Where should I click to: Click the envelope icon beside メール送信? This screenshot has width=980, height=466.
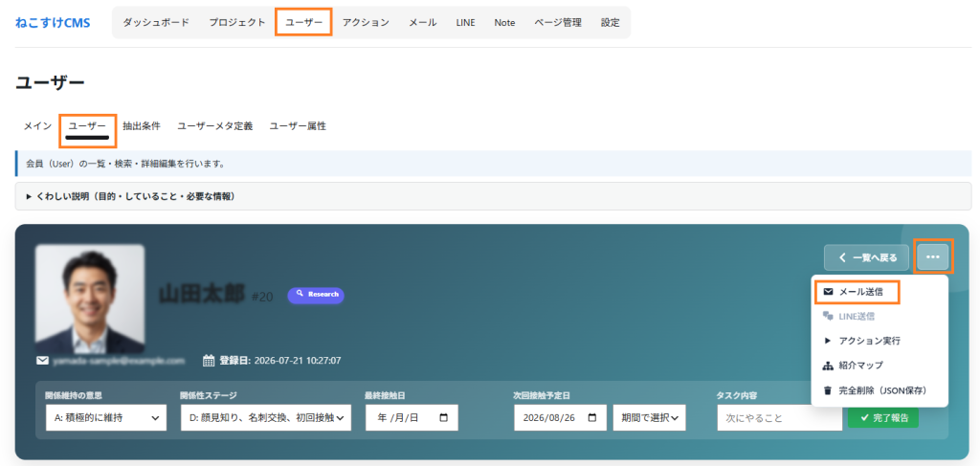pyautogui.click(x=828, y=292)
